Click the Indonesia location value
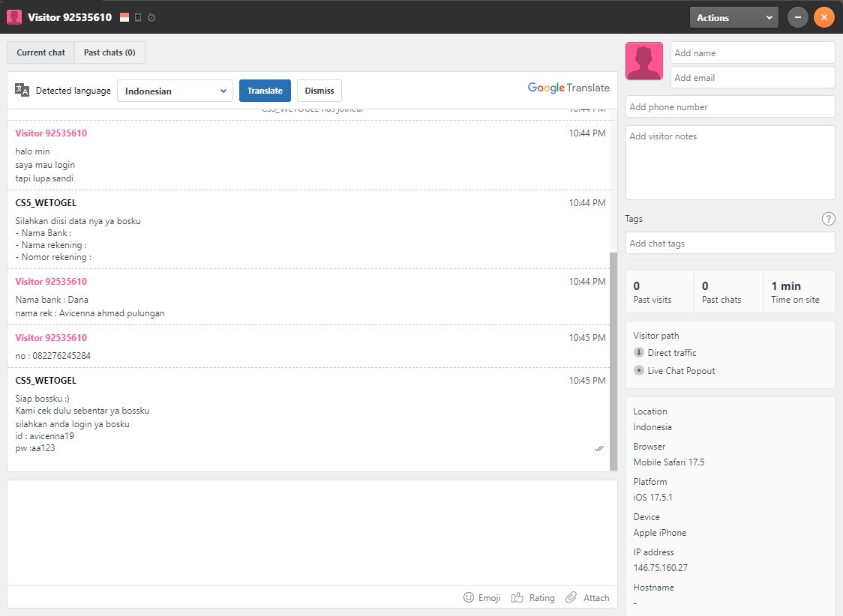The width and height of the screenshot is (843, 616). [652, 427]
